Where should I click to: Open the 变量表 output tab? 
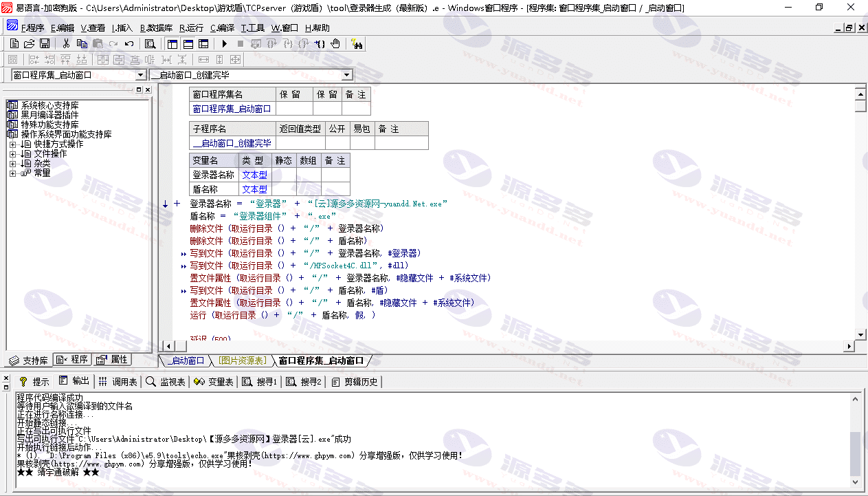tap(214, 382)
